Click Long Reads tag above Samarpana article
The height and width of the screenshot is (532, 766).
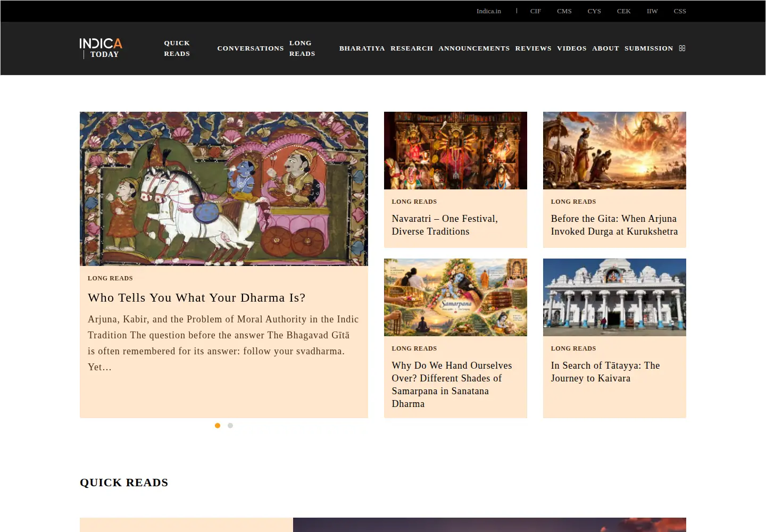(x=414, y=348)
